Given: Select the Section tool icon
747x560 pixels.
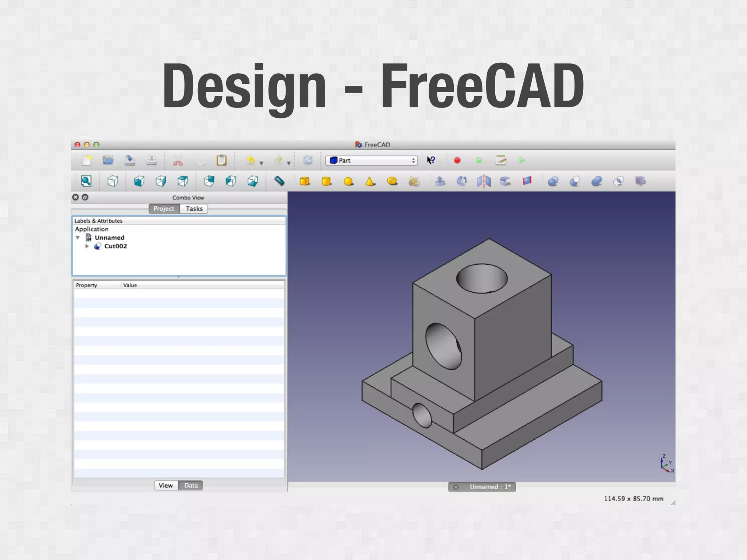Looking at the screenshot, I should tap(640, 181).
